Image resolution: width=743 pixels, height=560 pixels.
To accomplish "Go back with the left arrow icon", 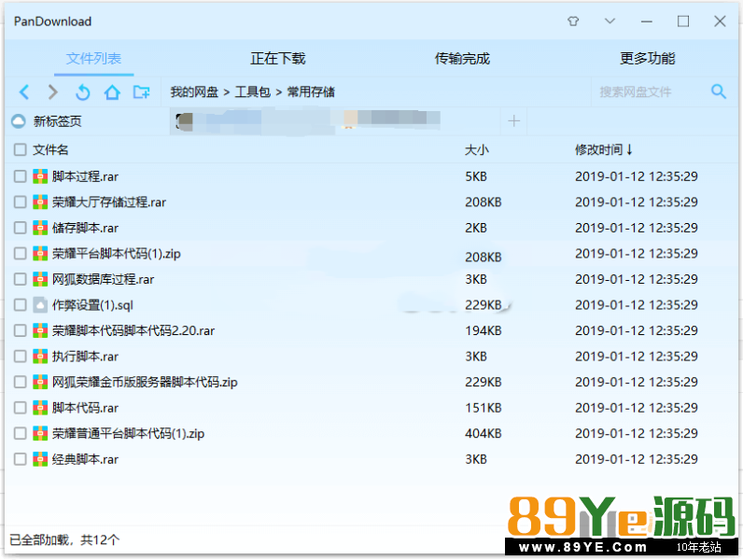I will [x=24, y=91].
